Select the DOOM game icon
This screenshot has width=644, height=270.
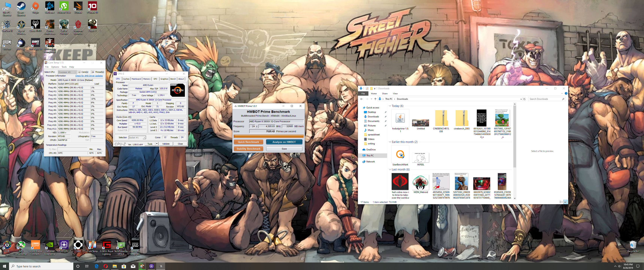pyautogui.click(x=7, y=45)
